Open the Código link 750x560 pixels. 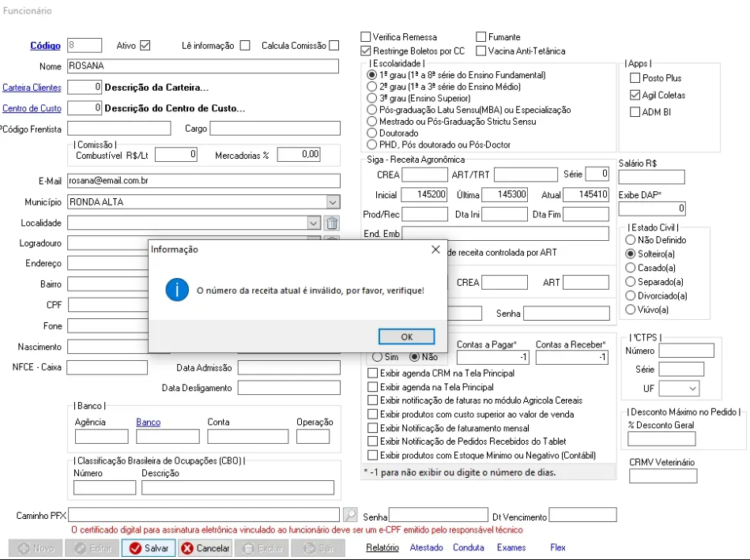pos(45,46)
